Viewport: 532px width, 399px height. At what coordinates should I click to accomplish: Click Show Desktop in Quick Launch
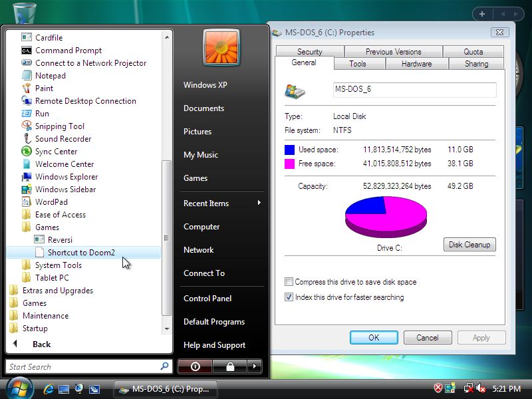pos(63,389)
